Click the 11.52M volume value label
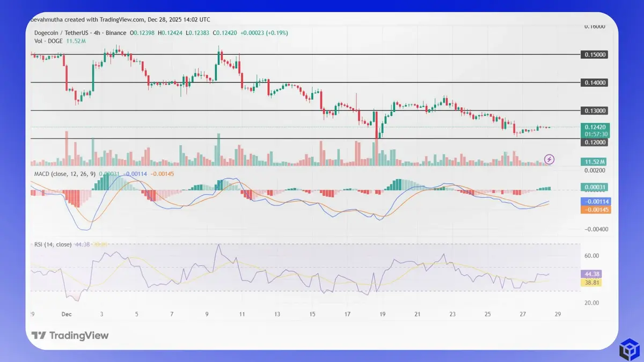644x362 pixels. coord(592,161)
